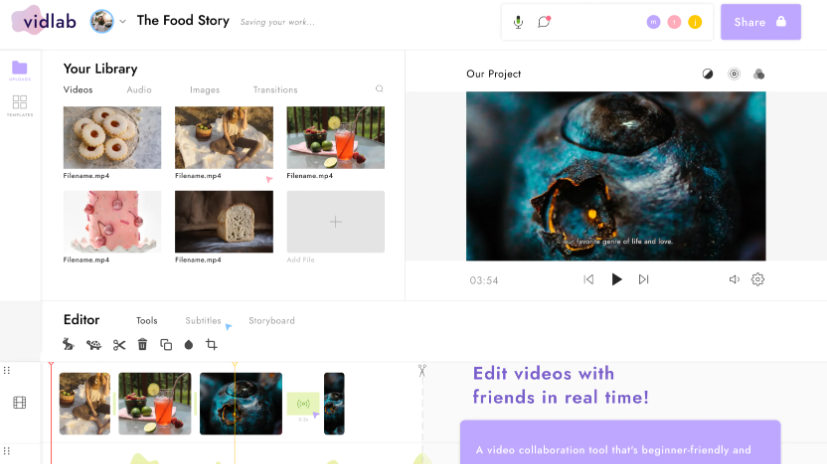Viewport: 827px width, 464px height.
Task: Select the turtle slow-down tool
Action: 94,345
